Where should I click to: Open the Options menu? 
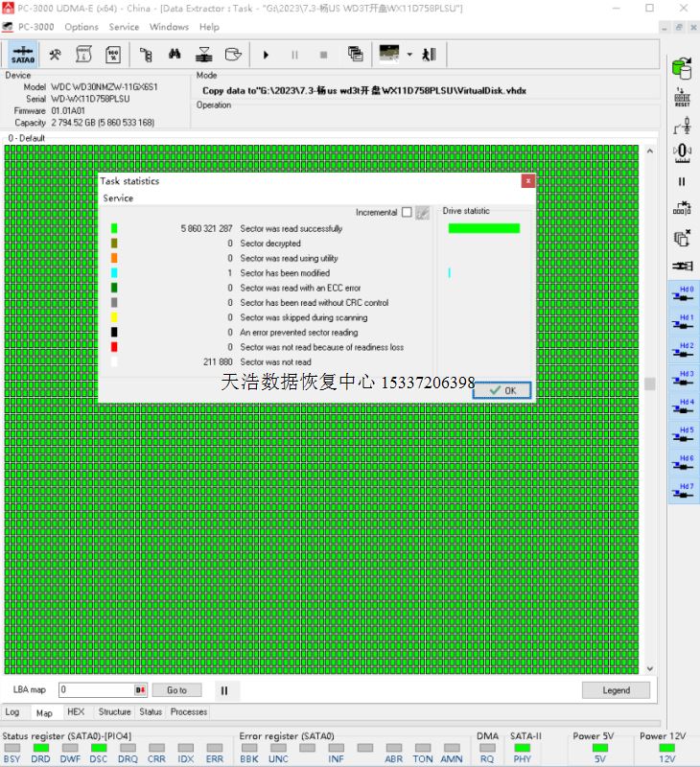coord(82,27)
